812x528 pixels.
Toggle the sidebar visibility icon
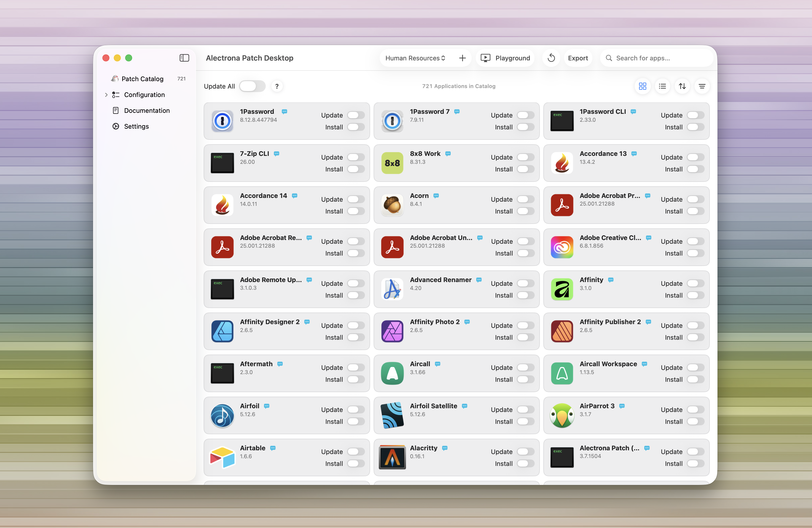tap(184, 58)
